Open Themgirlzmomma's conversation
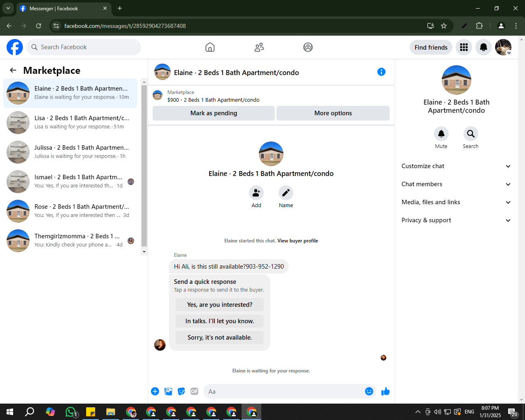 coord(70,241)
